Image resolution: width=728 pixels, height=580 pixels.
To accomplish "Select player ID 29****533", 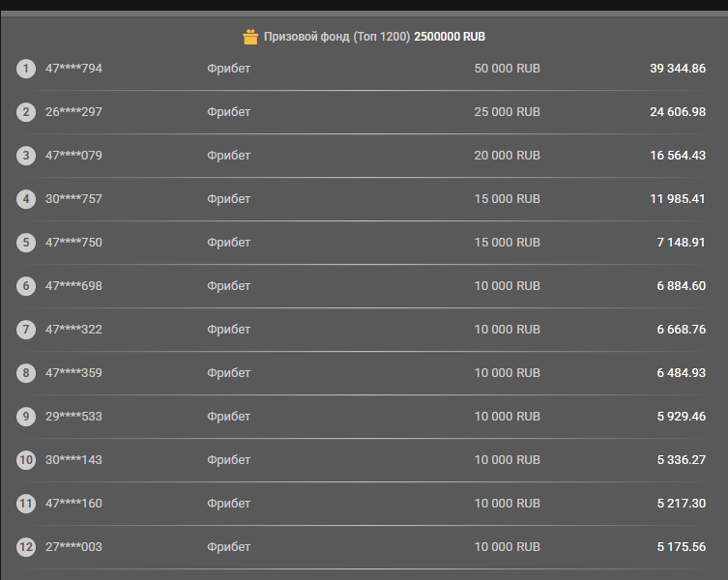I will pyautogui.click(x=73, y=417).
